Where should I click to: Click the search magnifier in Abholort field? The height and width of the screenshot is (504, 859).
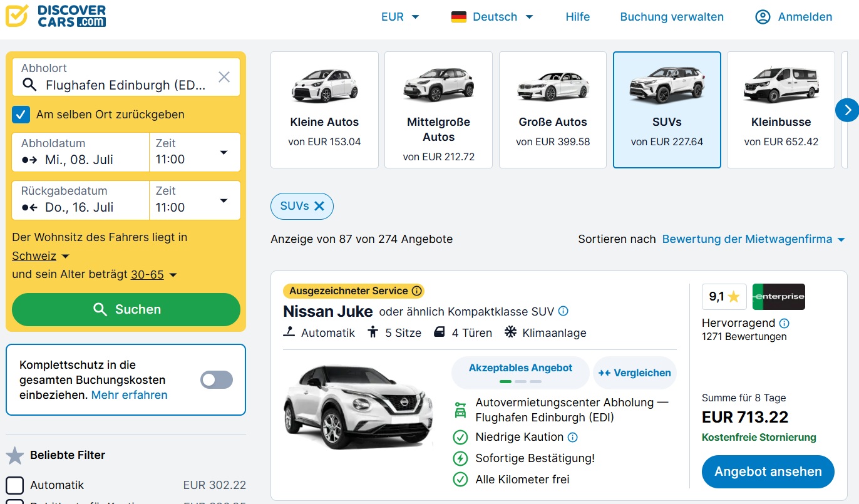click(29, 85)
